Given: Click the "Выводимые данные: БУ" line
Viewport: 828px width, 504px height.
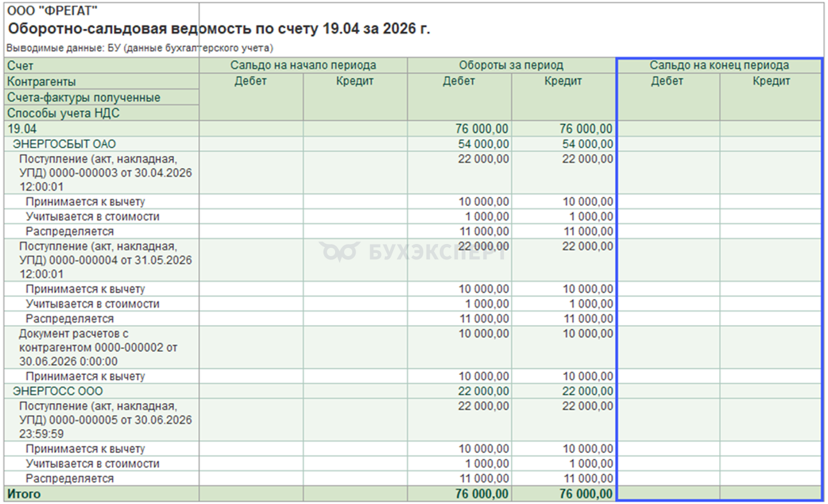Looking at the screenshot, I should tap(139, 48).
